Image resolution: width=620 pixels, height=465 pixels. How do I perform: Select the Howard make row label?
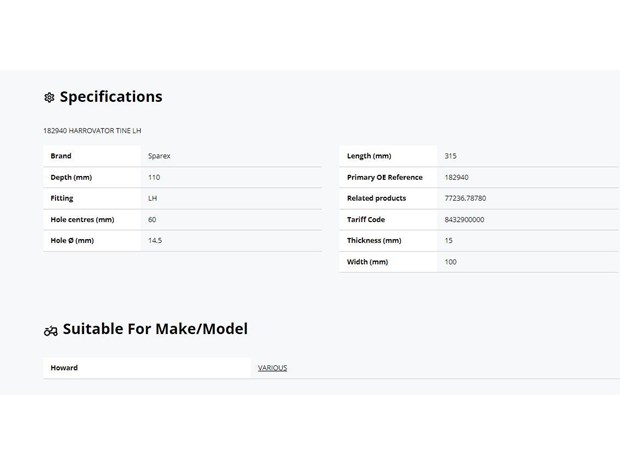pos(147,368)
